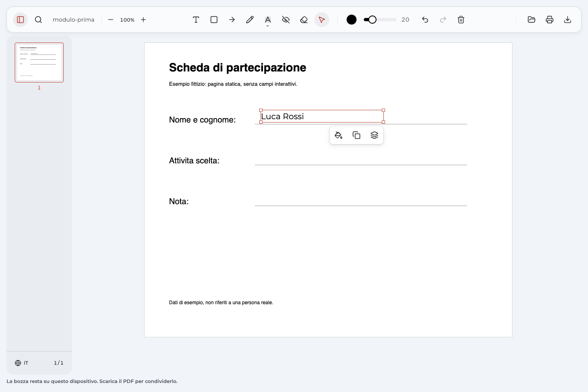Toggle the sidebar panel
This screenshot has height=392, width=588.
[20, 20]
